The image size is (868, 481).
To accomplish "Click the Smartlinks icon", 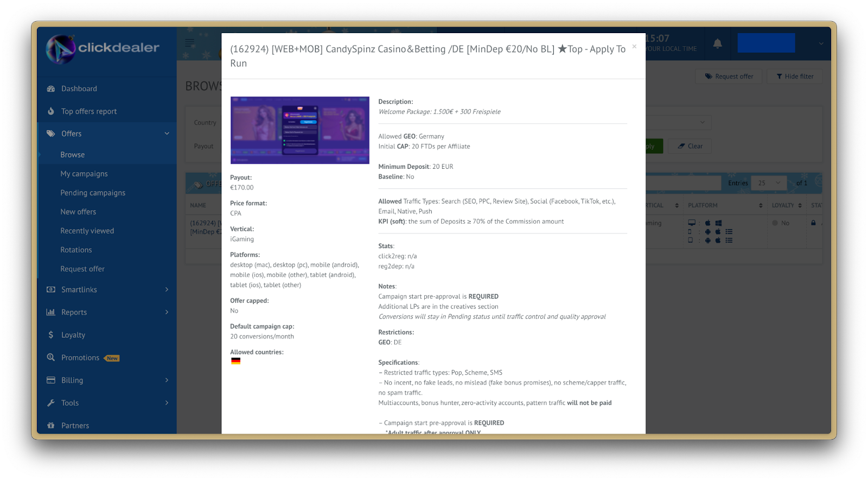I will (51, 289).
